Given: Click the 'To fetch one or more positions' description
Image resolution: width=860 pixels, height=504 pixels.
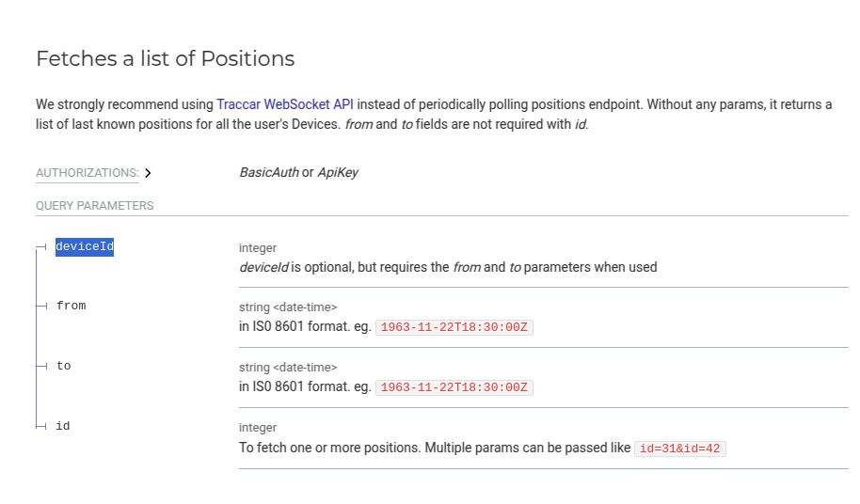Looking at the screenshot, I should 434,448.
